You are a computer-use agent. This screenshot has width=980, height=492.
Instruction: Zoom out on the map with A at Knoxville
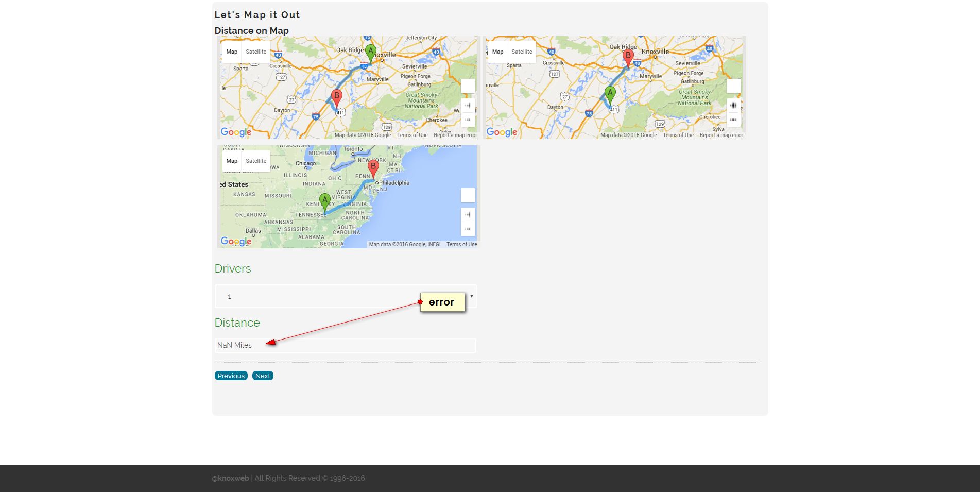tap(468, 120)
